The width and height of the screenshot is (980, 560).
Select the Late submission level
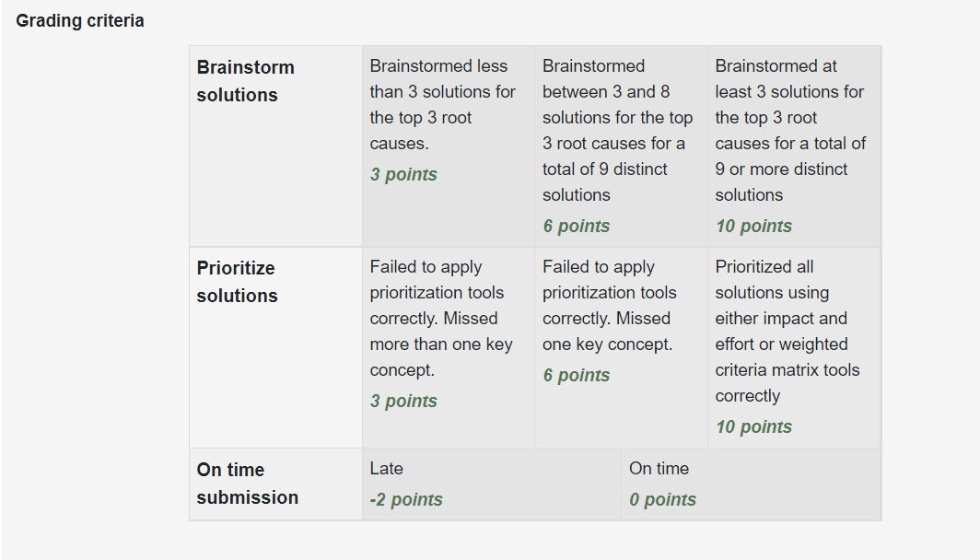point(491,484)
